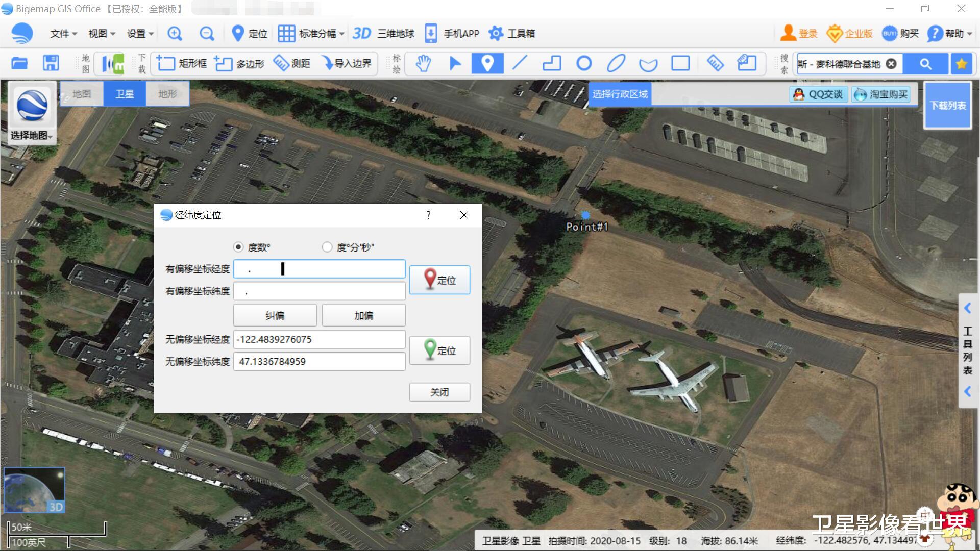Click the yellow star favorites button

click(x=962, y=64)
